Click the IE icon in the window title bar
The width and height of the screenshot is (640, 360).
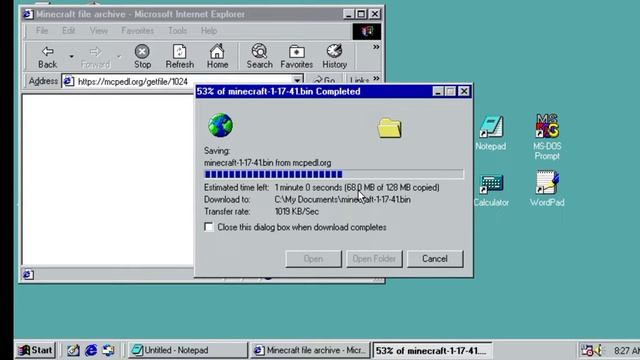coord(28,14)
